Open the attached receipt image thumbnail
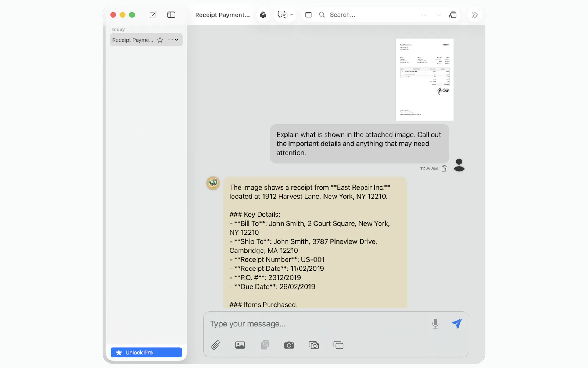Screen dimensions: 588x368 425,79
